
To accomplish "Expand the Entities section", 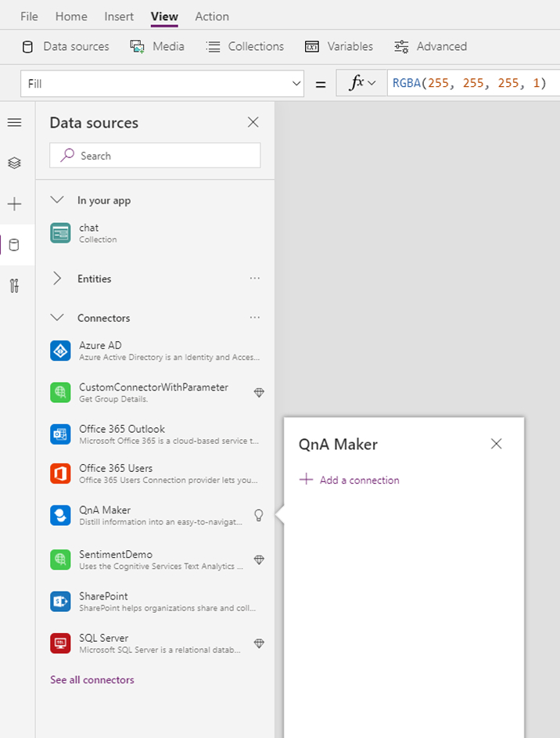I will coord(57,278).
